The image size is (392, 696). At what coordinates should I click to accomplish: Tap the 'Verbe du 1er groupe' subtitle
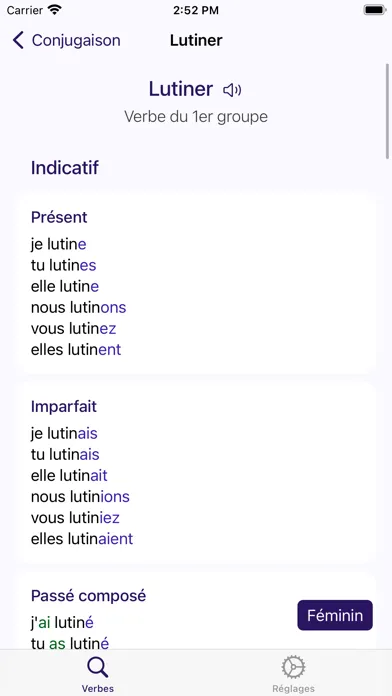[196, 117]
